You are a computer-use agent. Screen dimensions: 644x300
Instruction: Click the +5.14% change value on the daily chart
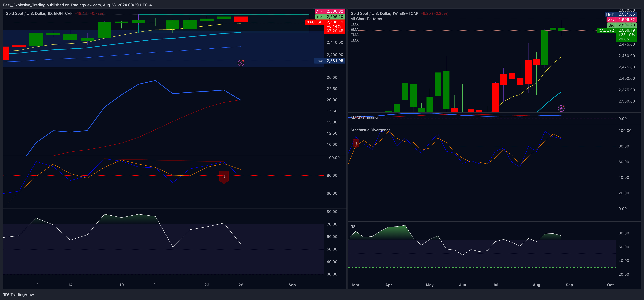[x=333, y=26]
